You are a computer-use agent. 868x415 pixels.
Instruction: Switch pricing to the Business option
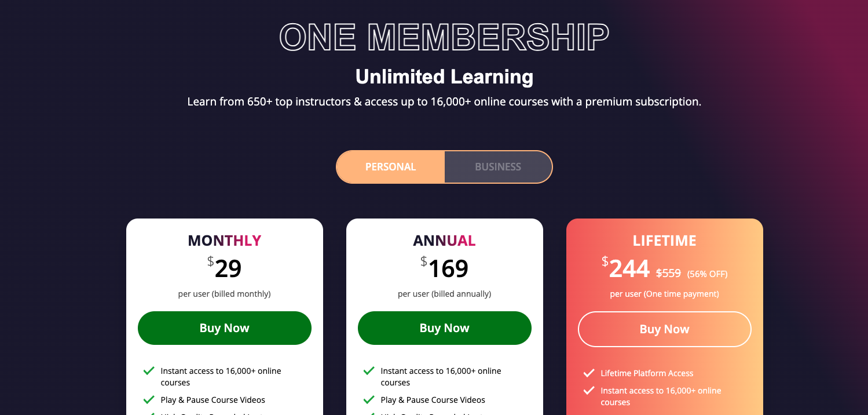(498, 167)
